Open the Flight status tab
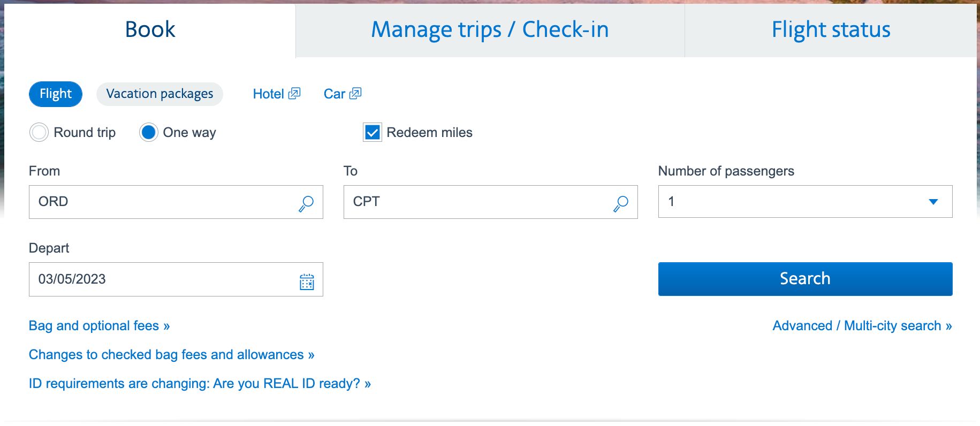The width and height of the screenshot is (980, 426). coord(830,29)
